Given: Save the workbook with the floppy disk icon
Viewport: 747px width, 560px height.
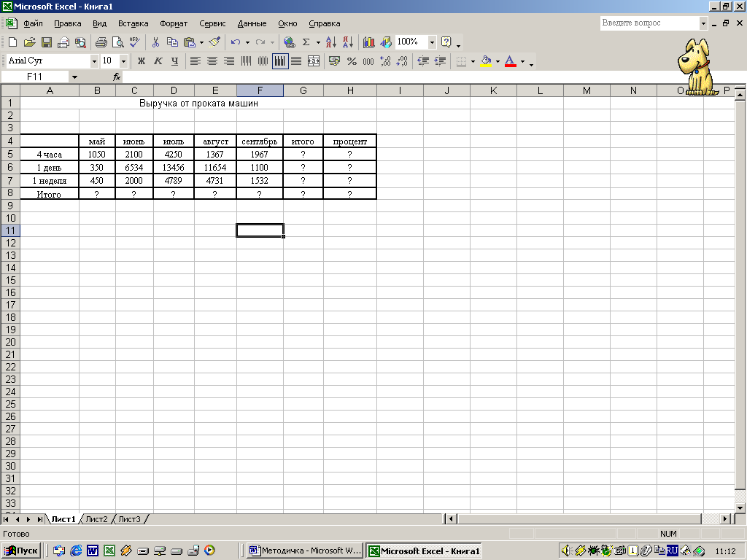Looking at the screenshot, I should pos(47,42).
